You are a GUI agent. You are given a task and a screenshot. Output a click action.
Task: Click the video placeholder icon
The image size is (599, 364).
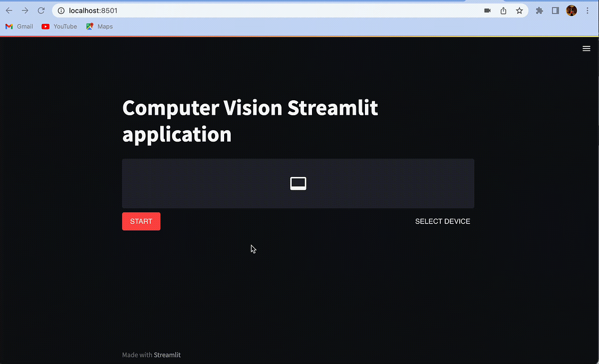point(298,183)
